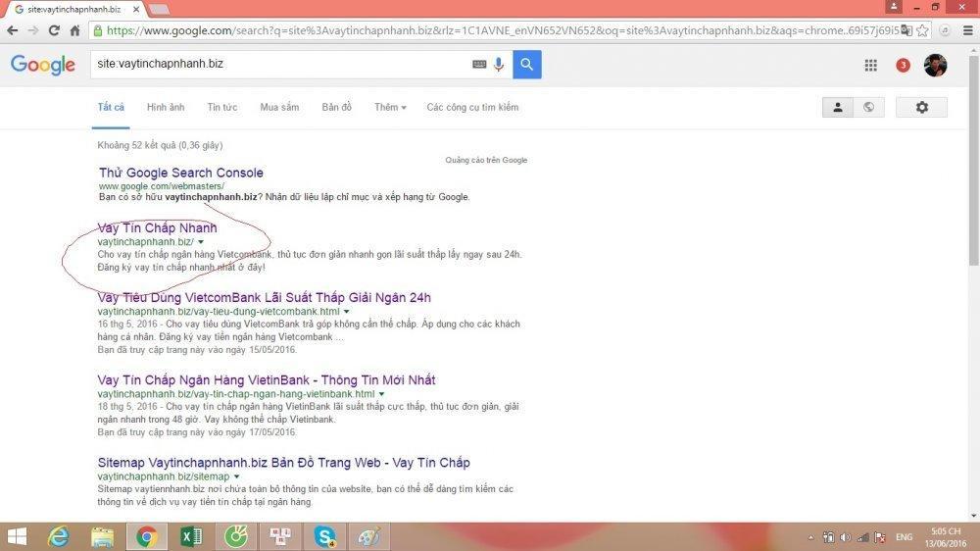Launch Internet Explorer from taskbar
Viewport: 980px width, 551px height.
58,536
